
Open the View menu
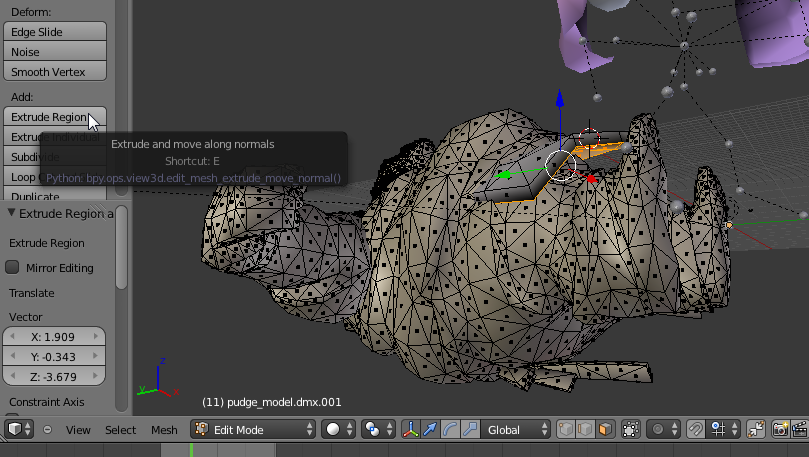coord(78,430)
